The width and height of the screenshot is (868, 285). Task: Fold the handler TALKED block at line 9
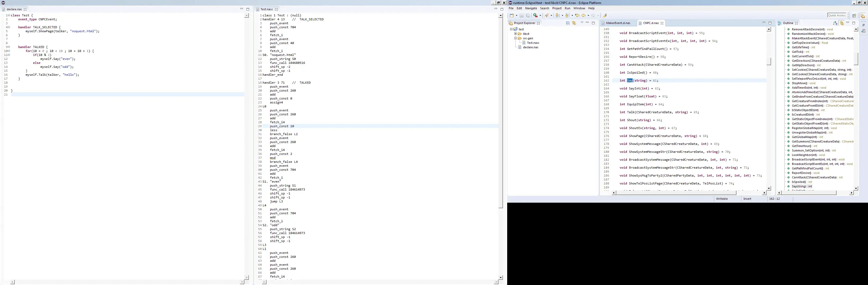[9, 47]
